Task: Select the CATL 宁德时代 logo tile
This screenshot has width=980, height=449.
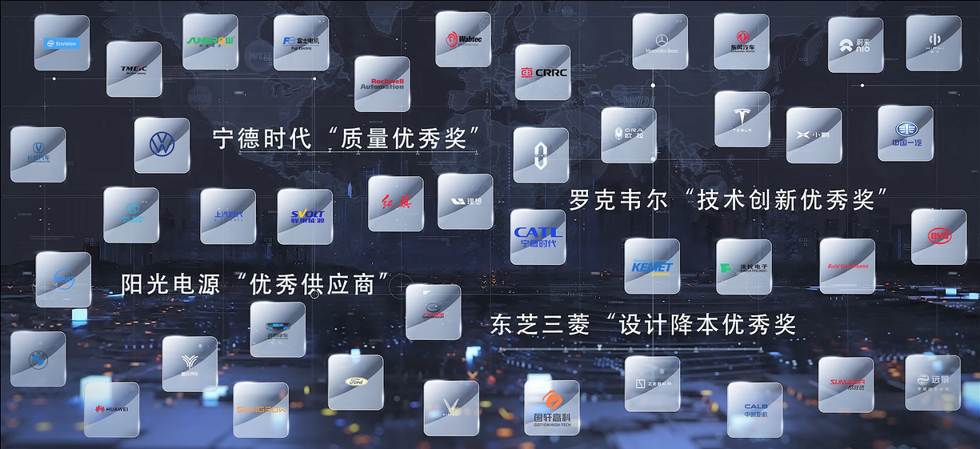Action: pyautogui.click(x=538, y=236)
